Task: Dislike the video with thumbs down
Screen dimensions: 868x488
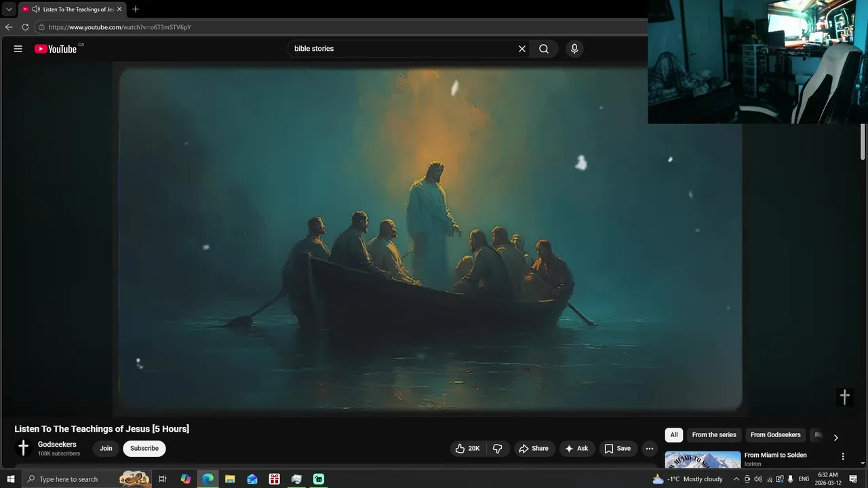Action: tap(498, 449)
